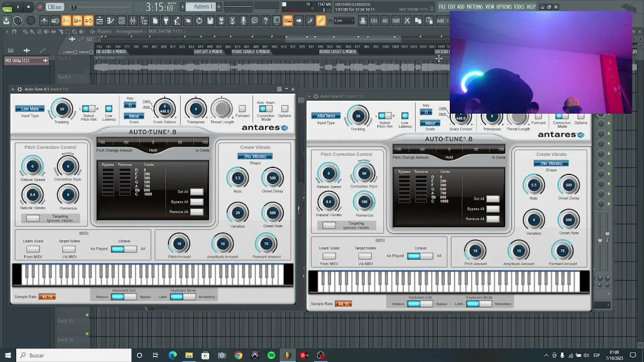Toggle Targeting Ignores Vibrato in second Auto-Tune
Viewport: 644px width, 362px height.
pyautogui.click(x=329, y=225)
